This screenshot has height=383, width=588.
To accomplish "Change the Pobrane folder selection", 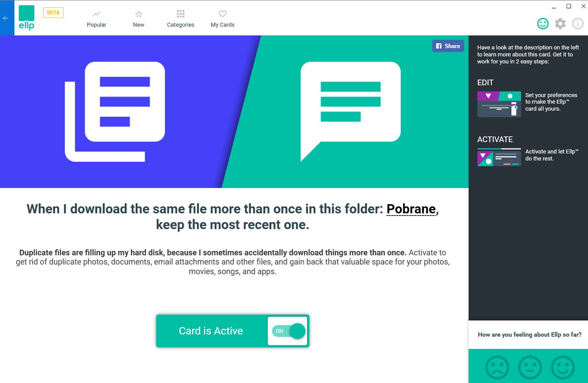I will click(x=411, y=209).
